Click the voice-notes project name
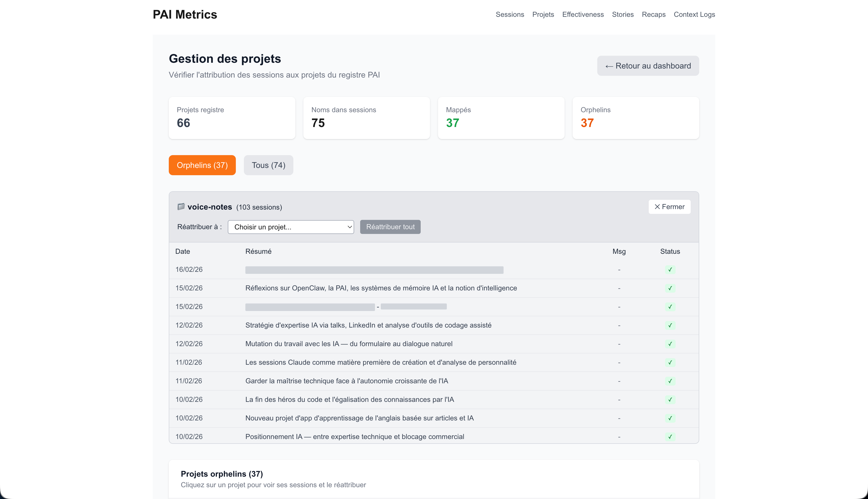This screenshot has width=868, height=499. pos(210,207)
